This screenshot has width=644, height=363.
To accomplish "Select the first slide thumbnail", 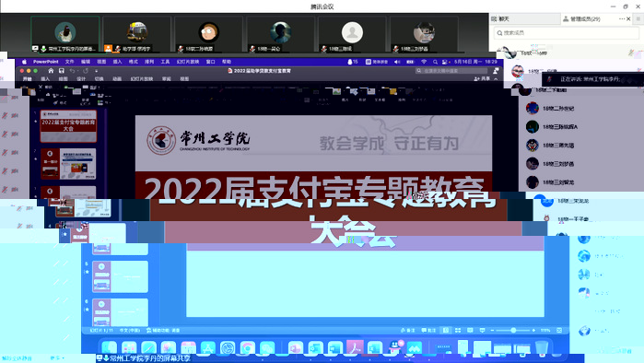I will 68,125.
